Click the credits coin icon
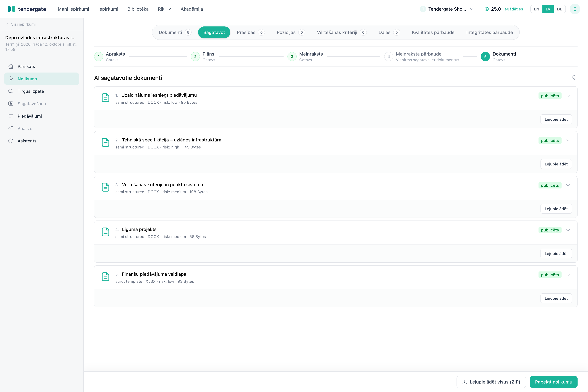The image size is (588, 392). click(487, 9)
